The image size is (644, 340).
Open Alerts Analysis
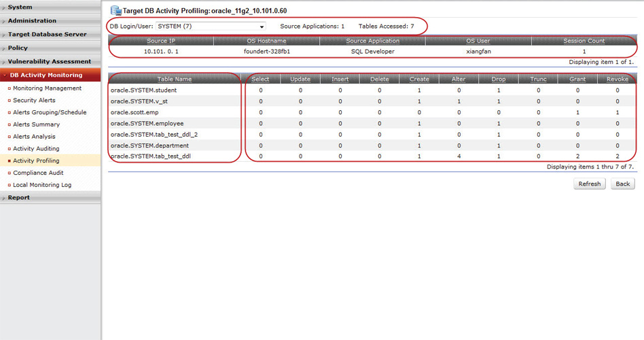pos(34,137)
